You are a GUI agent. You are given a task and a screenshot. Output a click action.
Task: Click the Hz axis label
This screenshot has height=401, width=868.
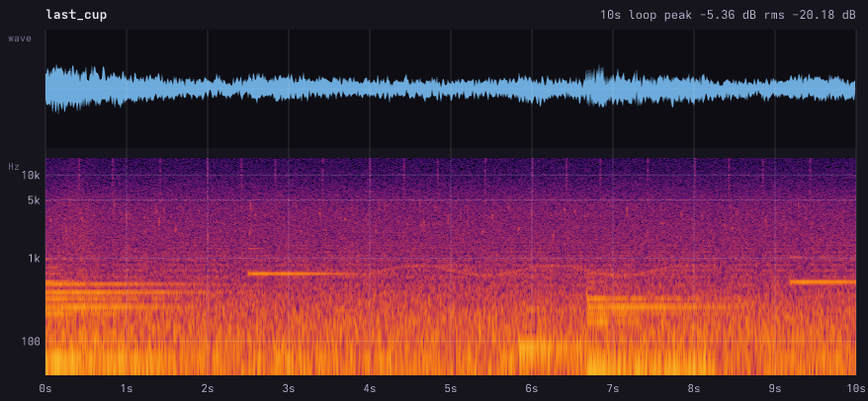[x=14, y=166]
